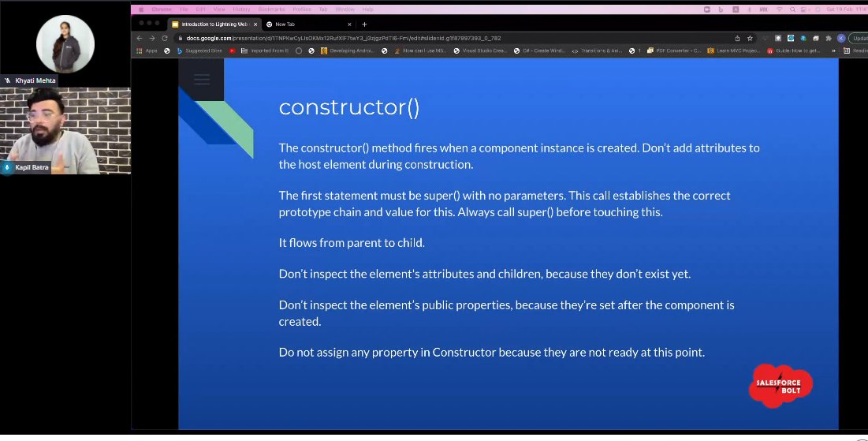Screen dimensions: 868x441
Task: Reload the Google Slides page
Action: [165, 38]
